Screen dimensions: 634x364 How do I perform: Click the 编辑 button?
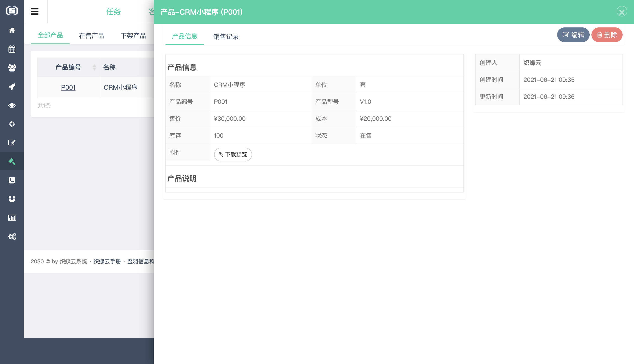(573, 35)
